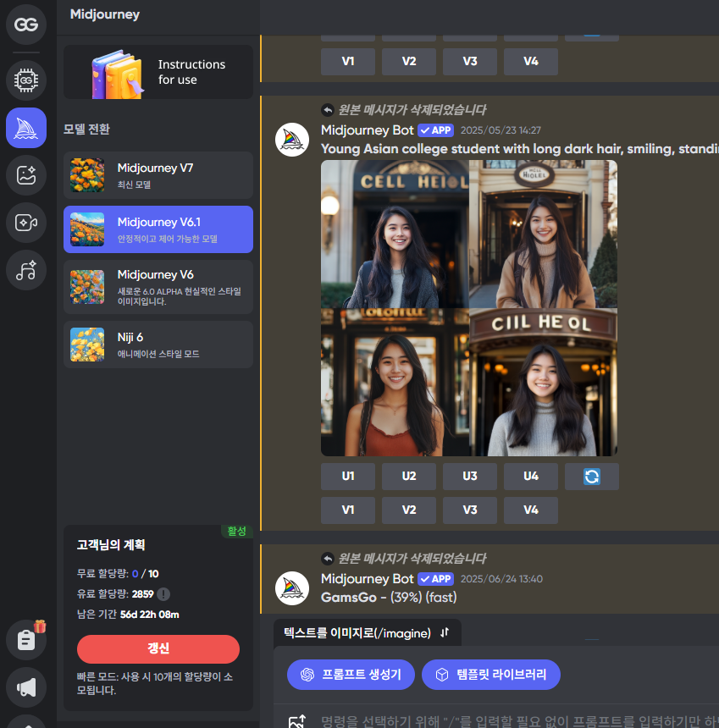Image resolution: width=719 pixels, height=728 pixels.
Task: Click the Midjourney Bot avatar at 14:27 message
Action: (292, 140)
